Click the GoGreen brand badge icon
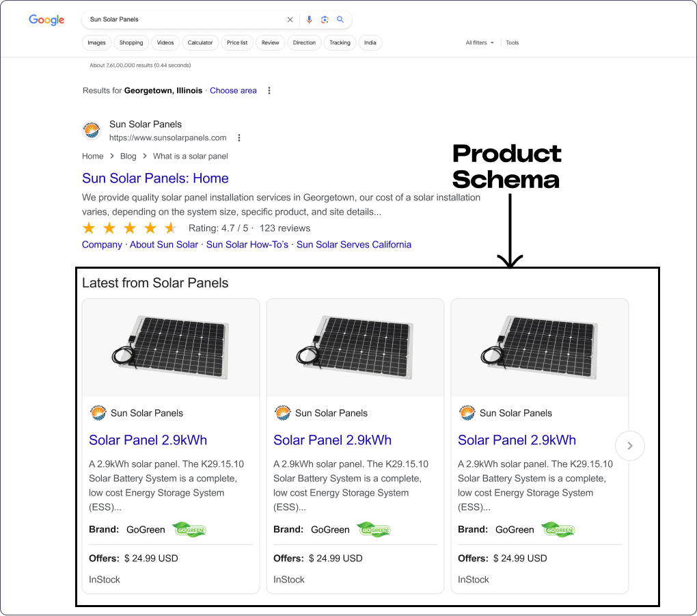 [x=189, y=529]
